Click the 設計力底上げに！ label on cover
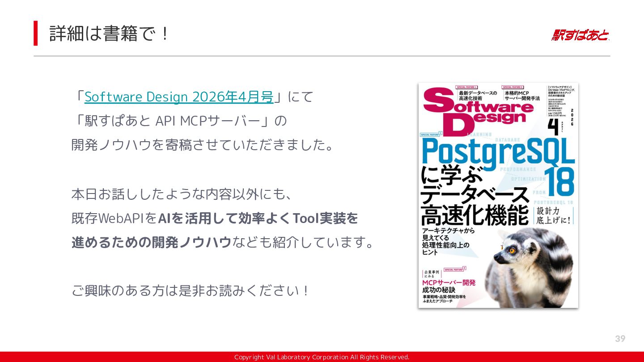Image resolution: width=644 pixels, height=362 pixels. (554, 215)
